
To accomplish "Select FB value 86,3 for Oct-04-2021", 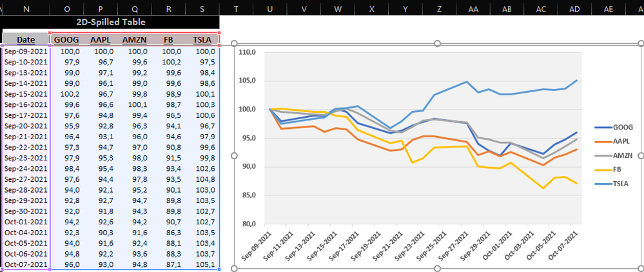I will (x=168, y=233).
